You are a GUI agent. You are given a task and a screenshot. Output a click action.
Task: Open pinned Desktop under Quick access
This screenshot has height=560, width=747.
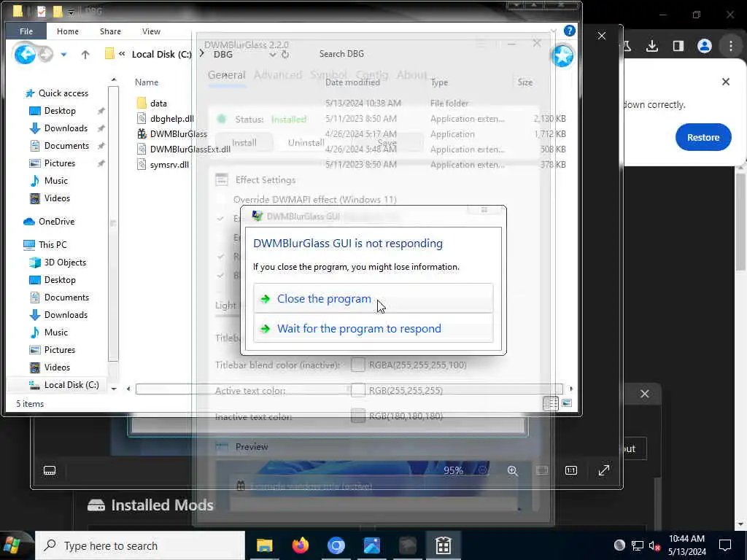point(60,111)
